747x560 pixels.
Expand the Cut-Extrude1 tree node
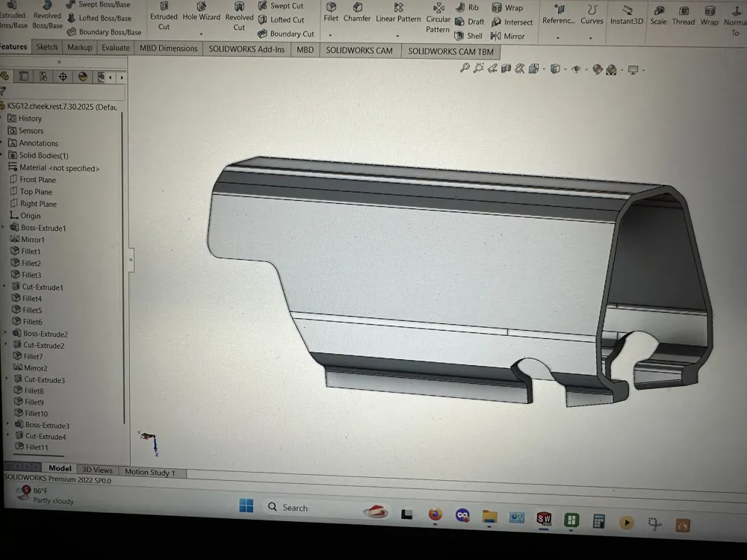(x=4, y=287)
